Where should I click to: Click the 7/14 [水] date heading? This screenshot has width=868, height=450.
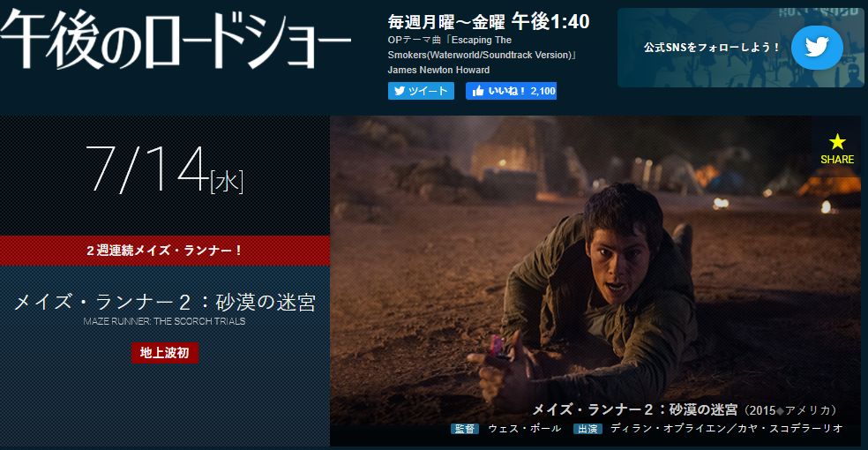pyautogui.click(x=164, y=169)
